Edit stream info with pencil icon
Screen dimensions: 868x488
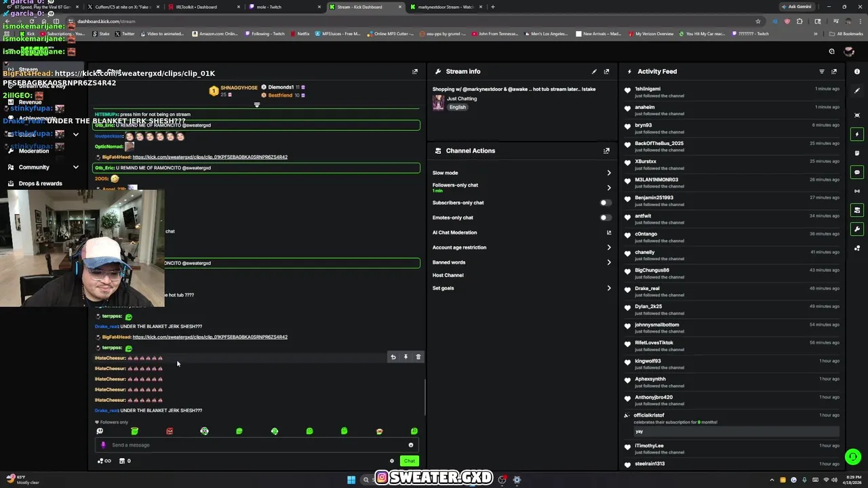point(594,71)
